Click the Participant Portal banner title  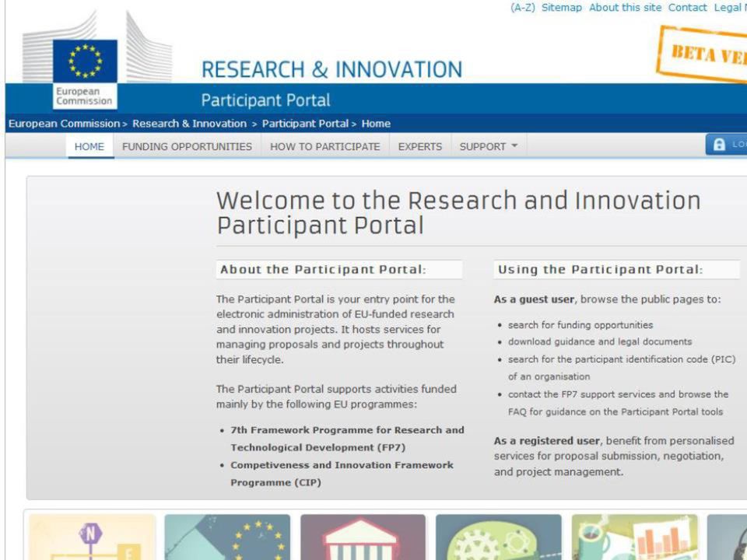point(266,100)
